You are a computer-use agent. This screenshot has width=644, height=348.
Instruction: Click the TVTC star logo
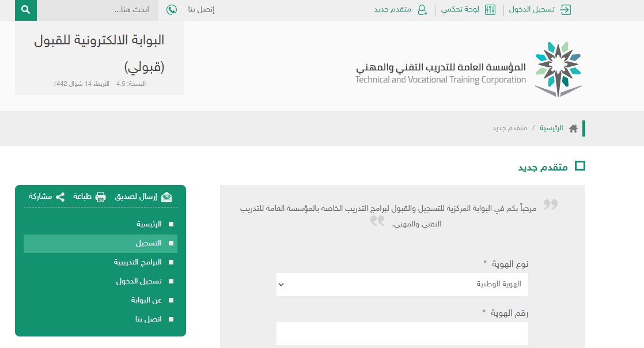point(558,69)
